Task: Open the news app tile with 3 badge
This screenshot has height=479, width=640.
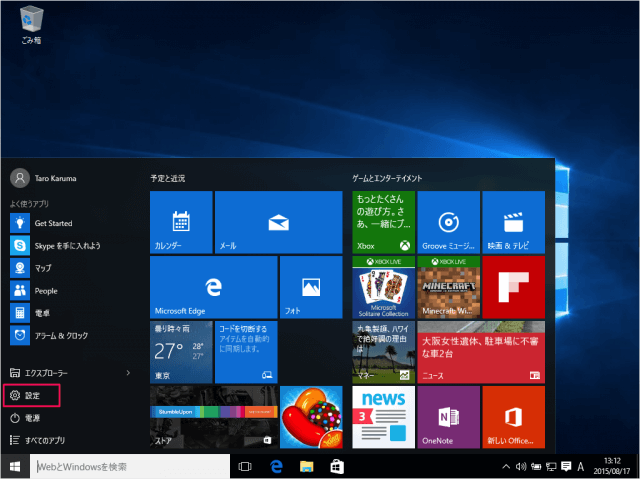Action: coord(384,417)
